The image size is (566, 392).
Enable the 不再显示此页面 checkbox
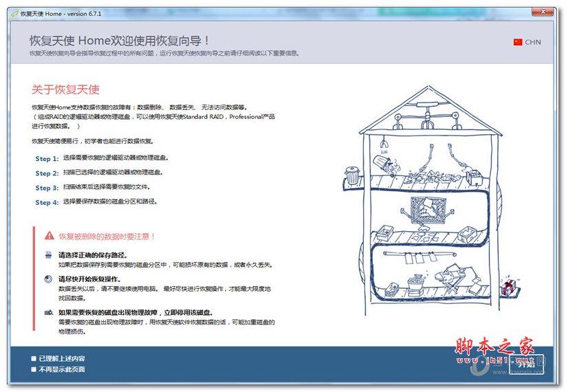[34, 369]
